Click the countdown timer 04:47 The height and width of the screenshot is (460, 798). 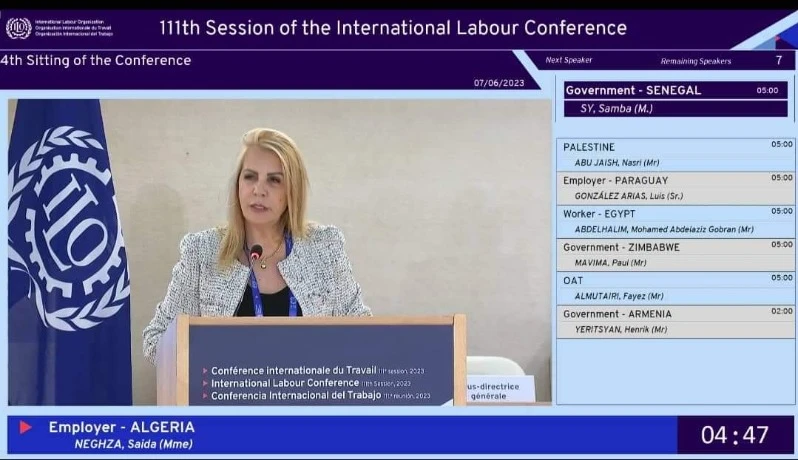point(734,435)
